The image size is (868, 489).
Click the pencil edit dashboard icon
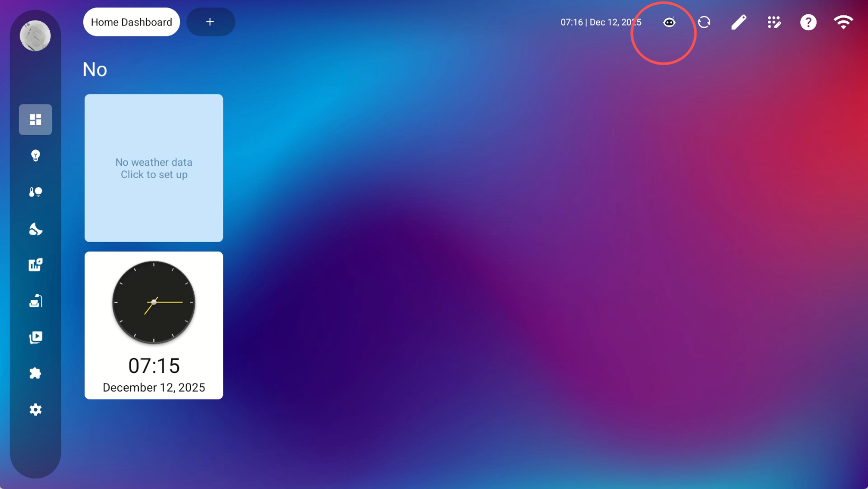(739, 22)
